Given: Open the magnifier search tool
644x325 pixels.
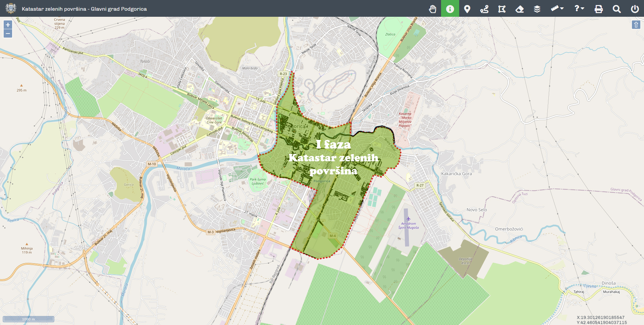Looking at the screenshot, I should [616, 9].
